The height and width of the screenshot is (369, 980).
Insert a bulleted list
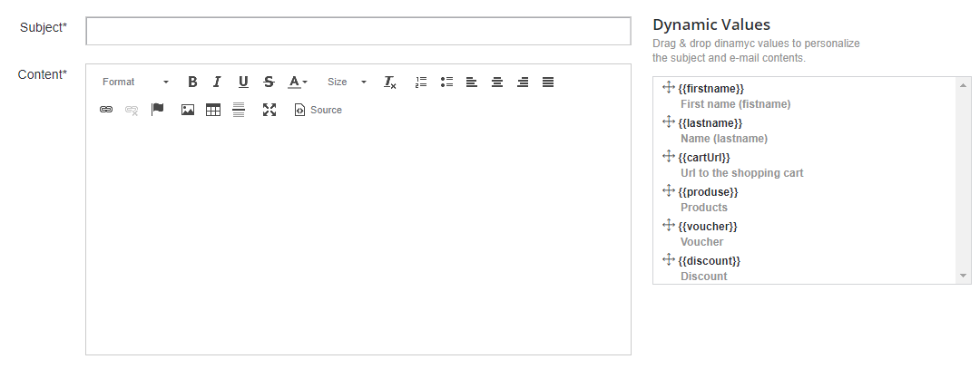tap(446, 82)
